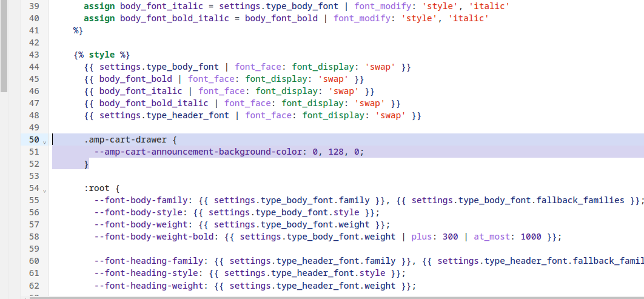The height and width of the screenshot is (299, 644).
Task: Click 'settings.type_header_font.family' on line 60
Action: [312, 261]
